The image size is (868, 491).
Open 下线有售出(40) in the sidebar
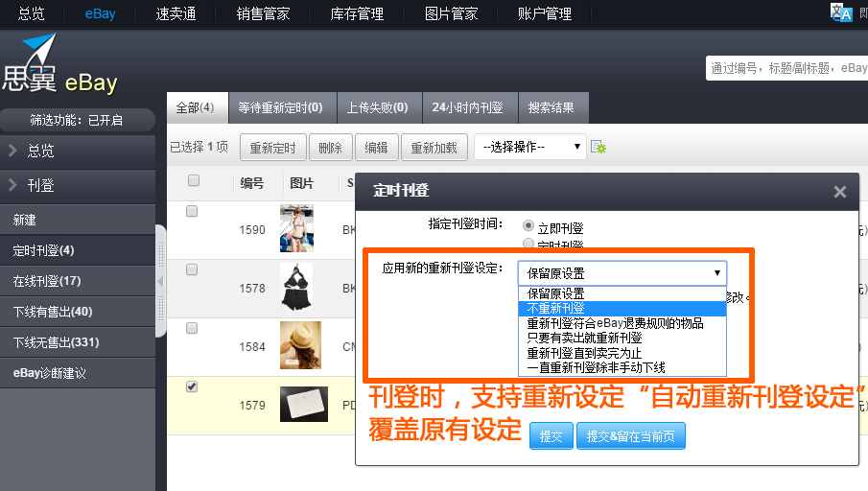tap(78, 312)
